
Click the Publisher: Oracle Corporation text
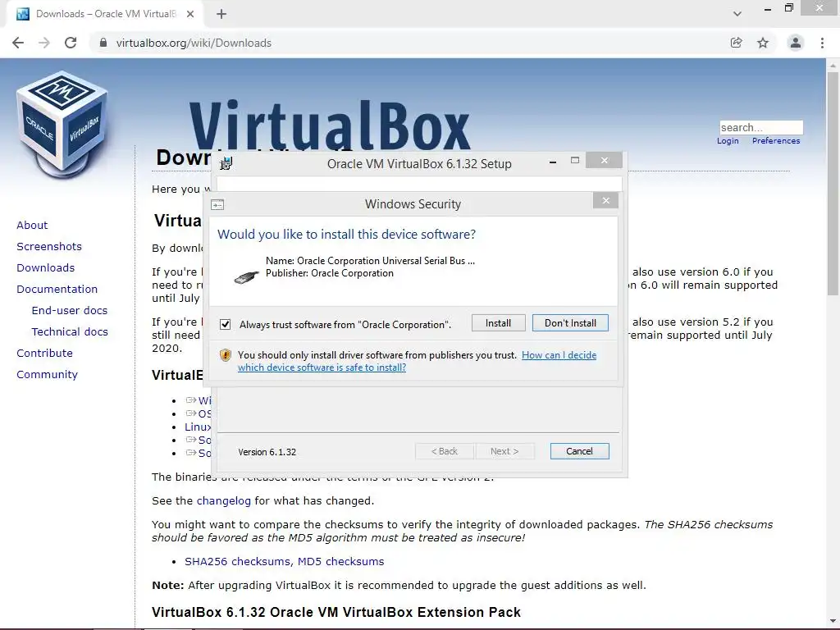click(x=330, y=273)
